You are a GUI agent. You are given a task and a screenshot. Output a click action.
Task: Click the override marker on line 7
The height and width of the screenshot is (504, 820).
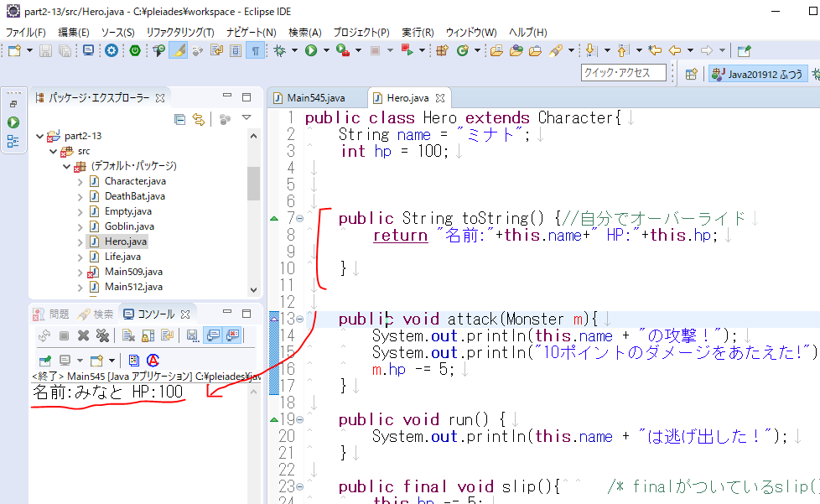click(274, 219)
